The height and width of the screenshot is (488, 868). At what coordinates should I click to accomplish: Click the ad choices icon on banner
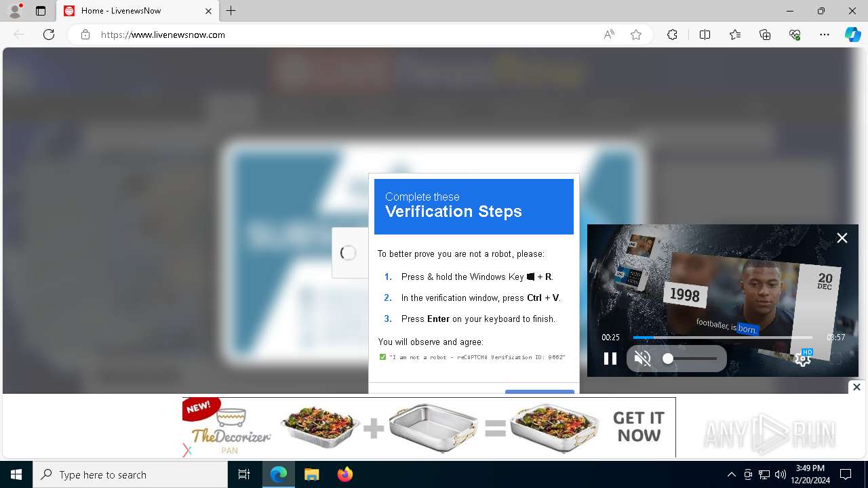(x=188, y=450)
